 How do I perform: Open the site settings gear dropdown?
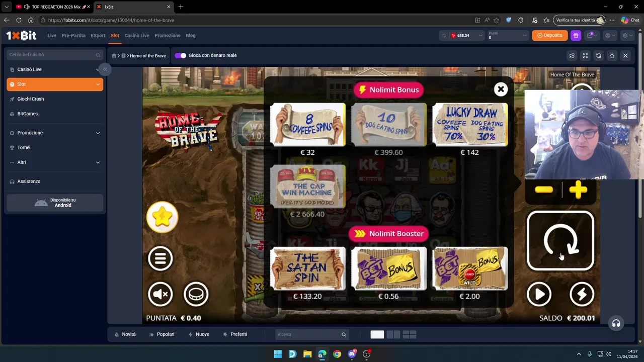click(627, 35)
